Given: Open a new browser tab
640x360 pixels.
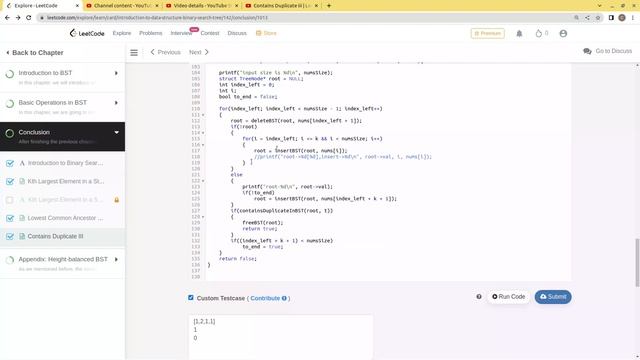Looking at the screenshot, I should pos(329,6).
